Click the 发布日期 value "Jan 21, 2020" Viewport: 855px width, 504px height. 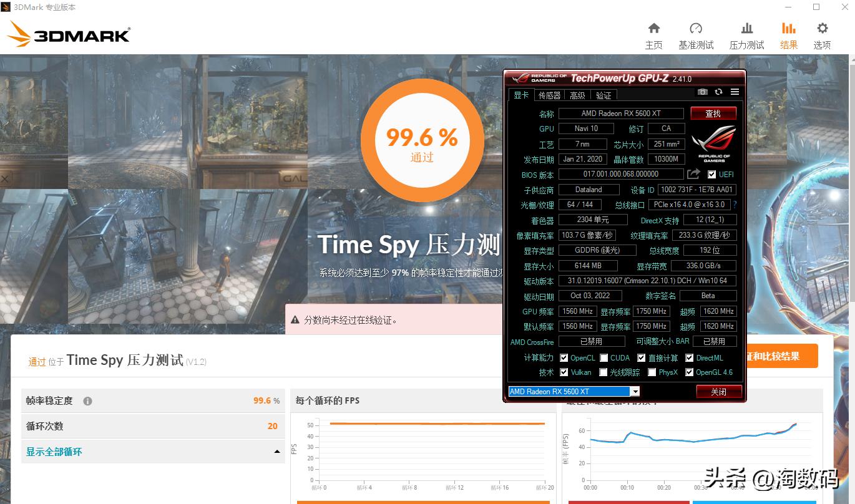(x=583, y=159)
